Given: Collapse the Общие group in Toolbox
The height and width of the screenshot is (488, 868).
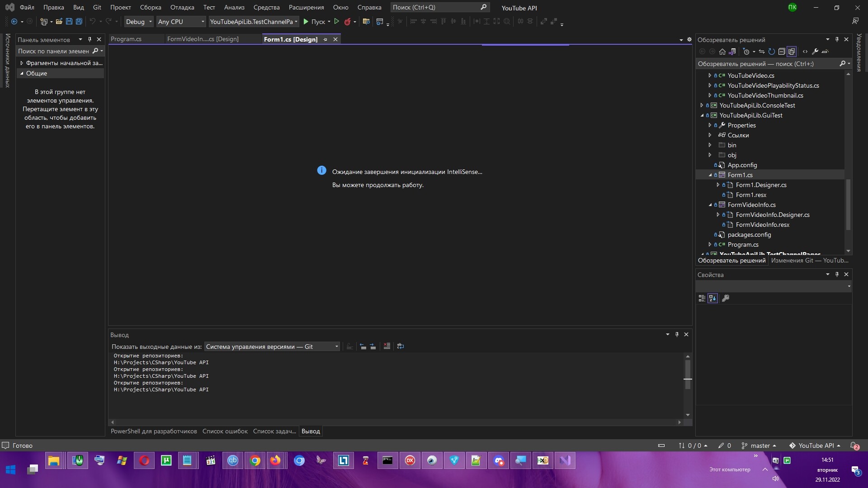Looking at the screenshot, I should click(x=22, y=73).
